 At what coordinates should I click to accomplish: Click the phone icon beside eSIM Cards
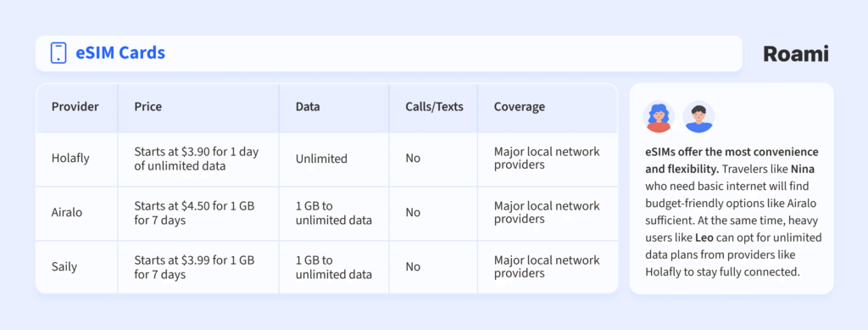[58, 53]
